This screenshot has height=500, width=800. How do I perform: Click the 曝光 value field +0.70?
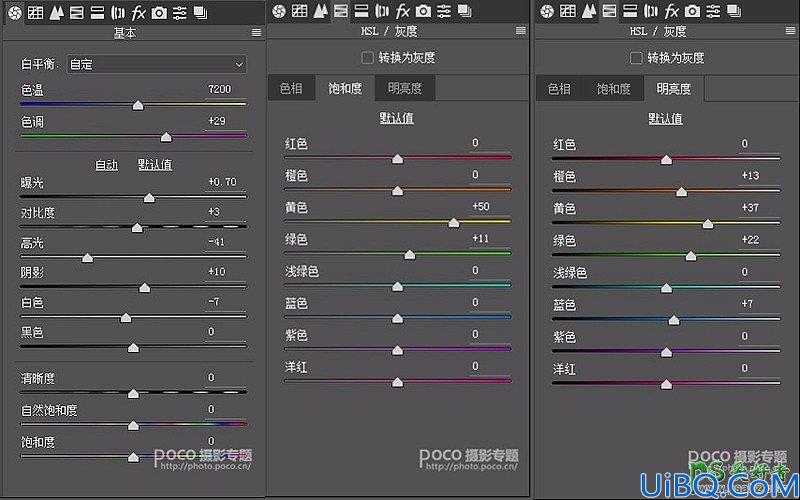226,182
